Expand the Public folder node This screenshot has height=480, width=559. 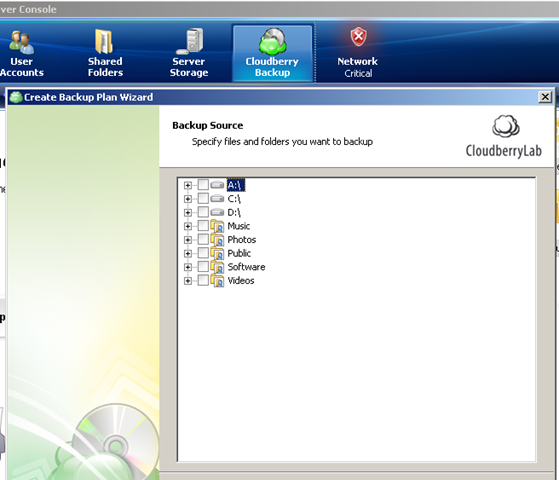pyautogui.click(x=188, y=254)
